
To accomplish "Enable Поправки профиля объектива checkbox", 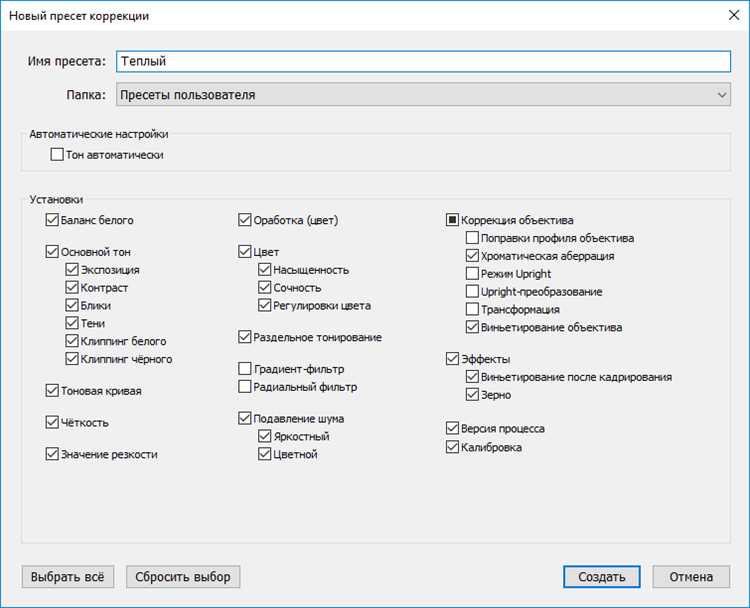I will point(472,238).
